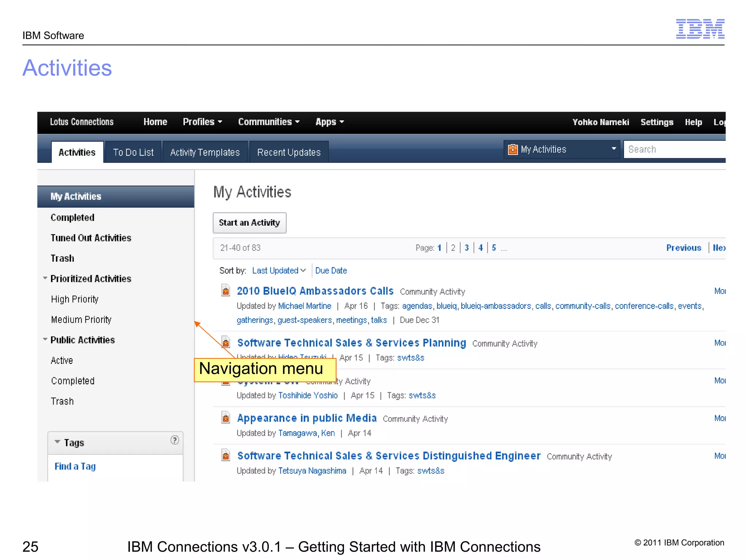The width and height of the screenshot is (747, 560).
Task: Open Help in the top bar
Action: [x=693, y=122]
